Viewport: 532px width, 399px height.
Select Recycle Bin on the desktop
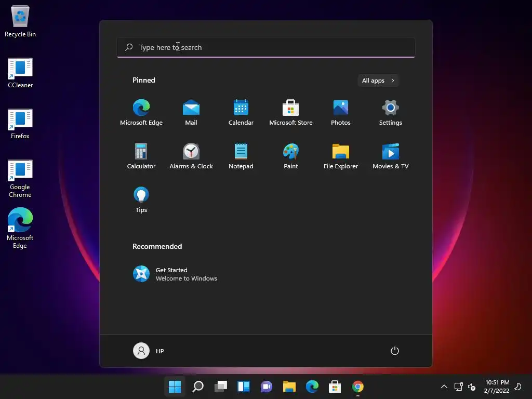coord(20,21)
